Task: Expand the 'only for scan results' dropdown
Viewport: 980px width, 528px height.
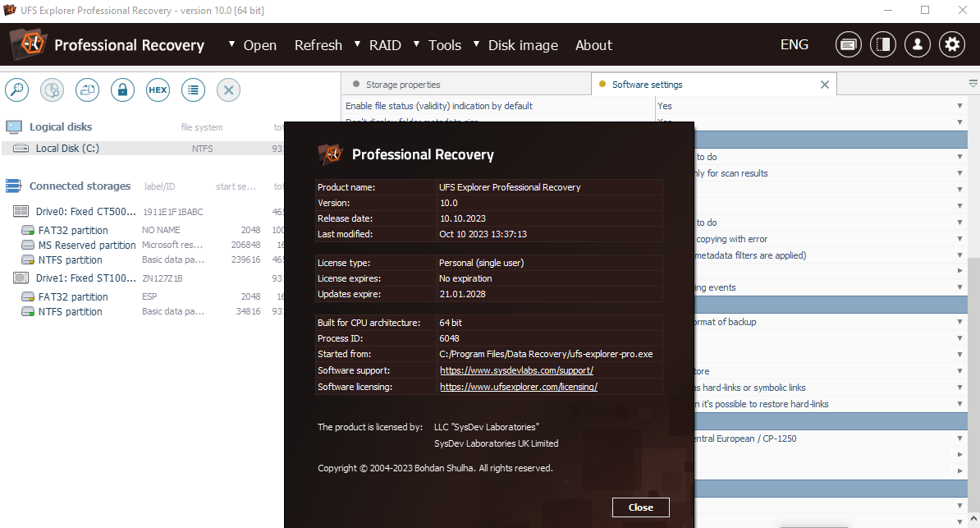Action: [960, 173]
